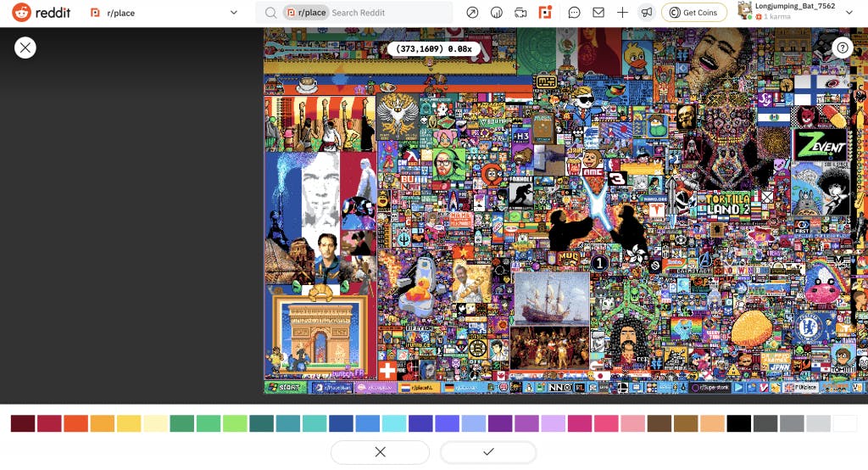This screenshot has height=470, width=868.
Task: Select the bright yellow color swatch
Action: 129,423
